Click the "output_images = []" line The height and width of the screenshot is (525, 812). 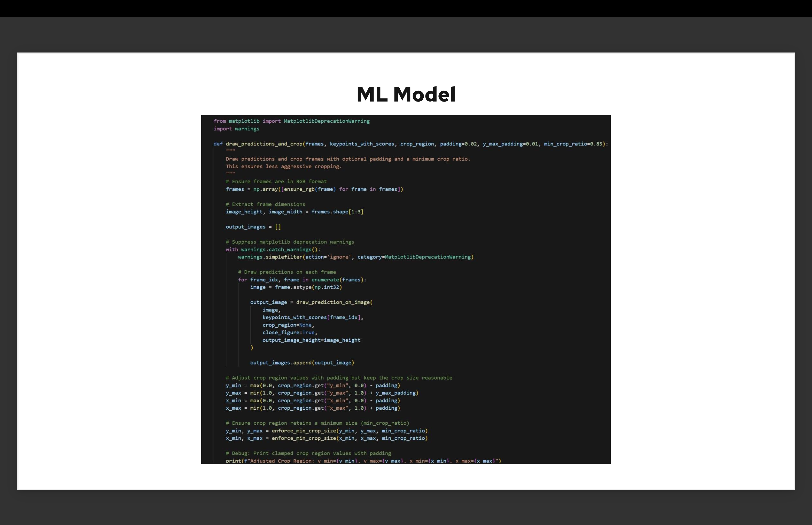pyautogui.click(x=253, y=227)
